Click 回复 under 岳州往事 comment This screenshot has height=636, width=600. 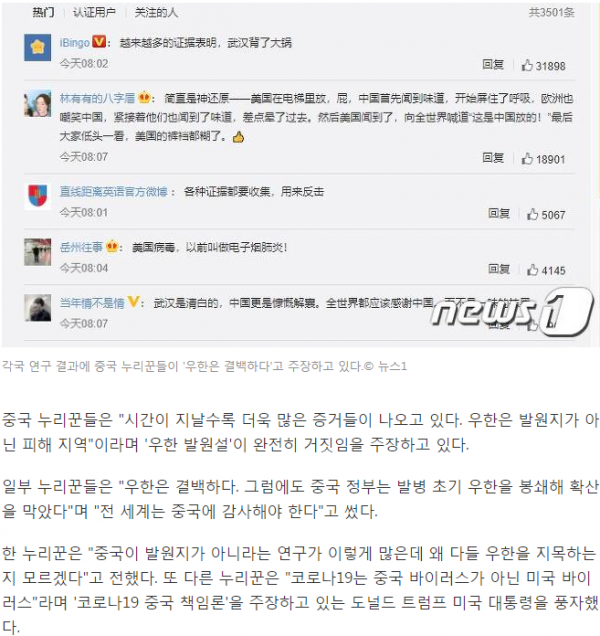pos(499,269)
